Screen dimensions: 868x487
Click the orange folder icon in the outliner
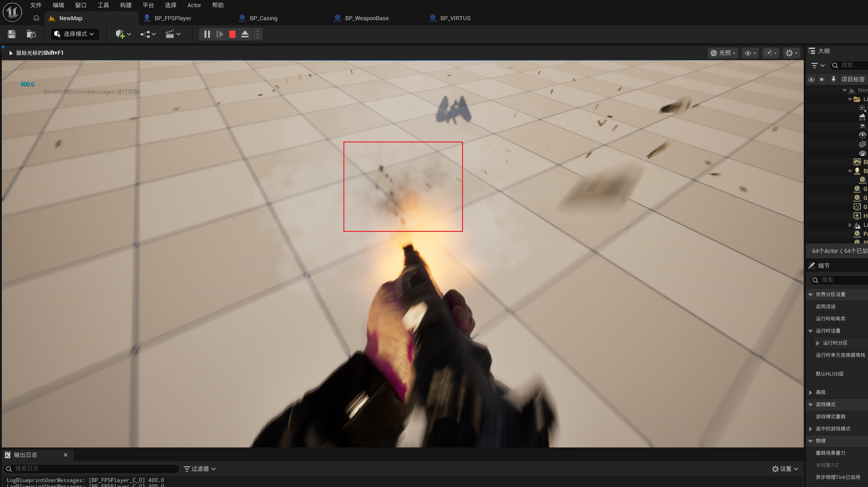[x=857, y=99]
